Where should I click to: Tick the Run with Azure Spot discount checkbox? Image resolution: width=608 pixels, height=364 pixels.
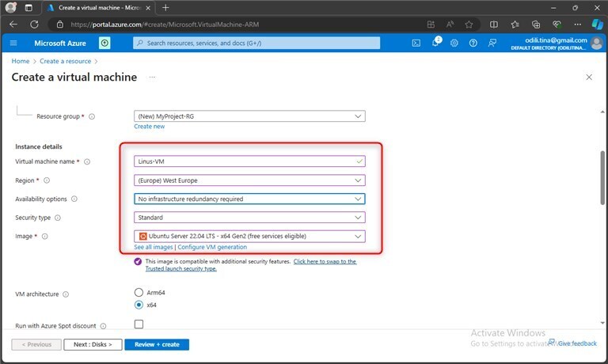(139, 324)
